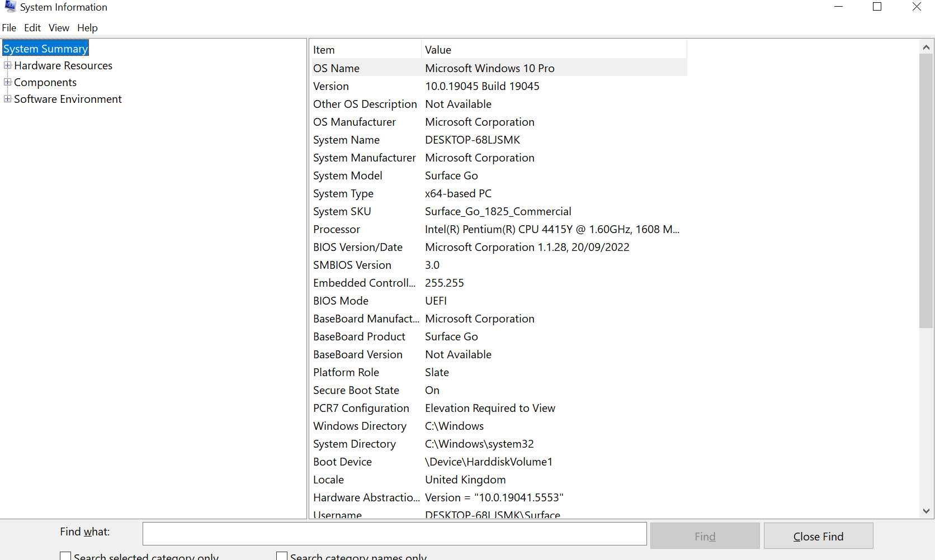Click the vertical scrollbar thumb
Image resolution: width=935 pixels, height=560 pixels.
coord(926,191)
